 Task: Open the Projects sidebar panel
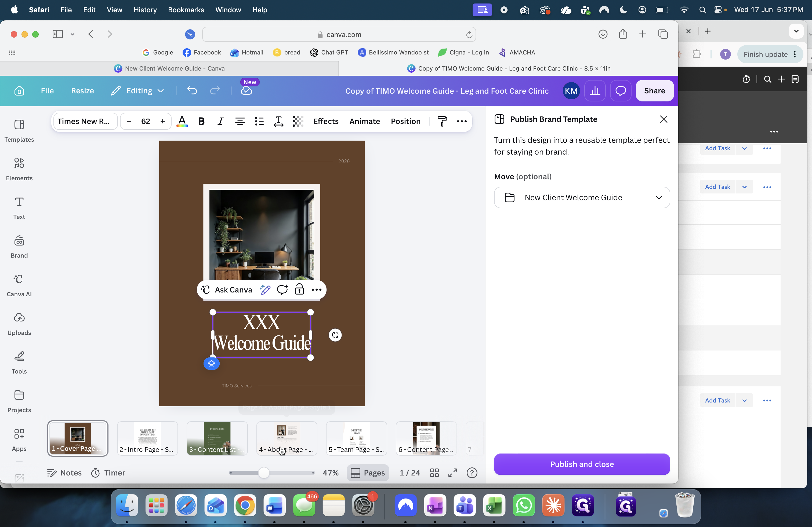pos(19,401)
